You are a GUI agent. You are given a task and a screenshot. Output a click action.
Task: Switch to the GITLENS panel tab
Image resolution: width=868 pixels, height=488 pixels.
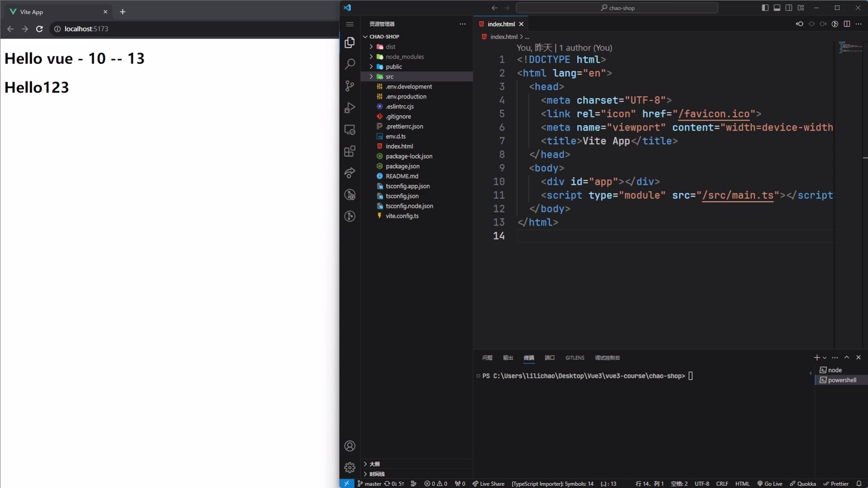point(575,358)
